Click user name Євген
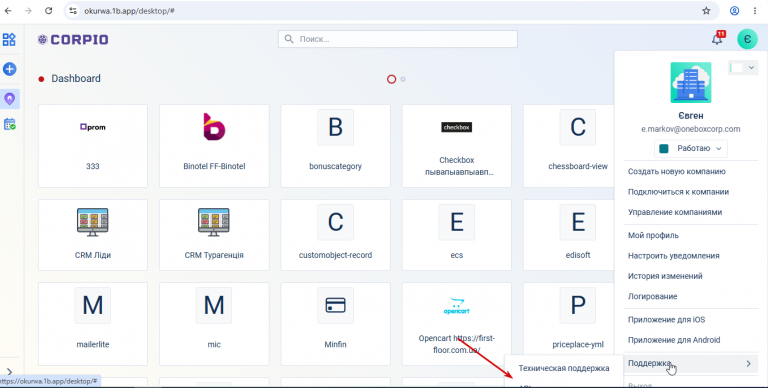 point(691,116)
